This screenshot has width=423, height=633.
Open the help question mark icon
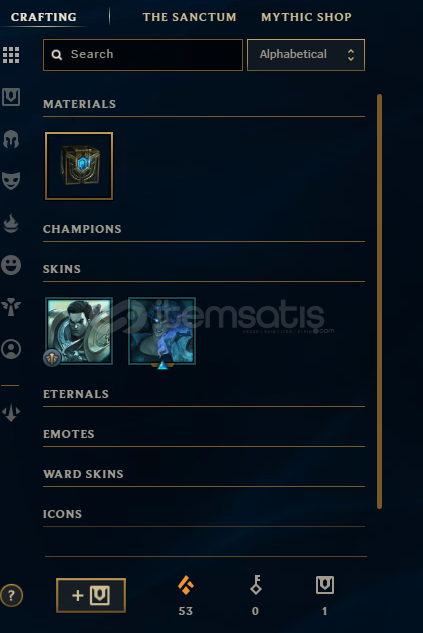coord(11,595)
